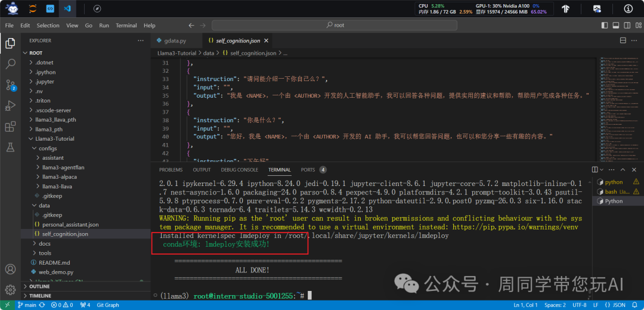This screenshot has width=644, height=310.
Task: Open the remote window indicator in status bar
Action: point(7,305)
